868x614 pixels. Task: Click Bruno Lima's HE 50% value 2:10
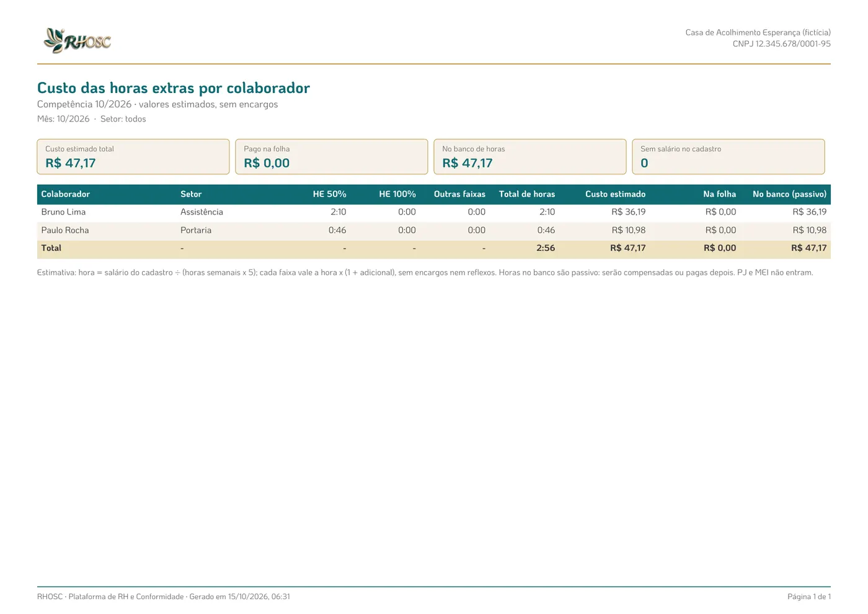(x=339, y=212)
